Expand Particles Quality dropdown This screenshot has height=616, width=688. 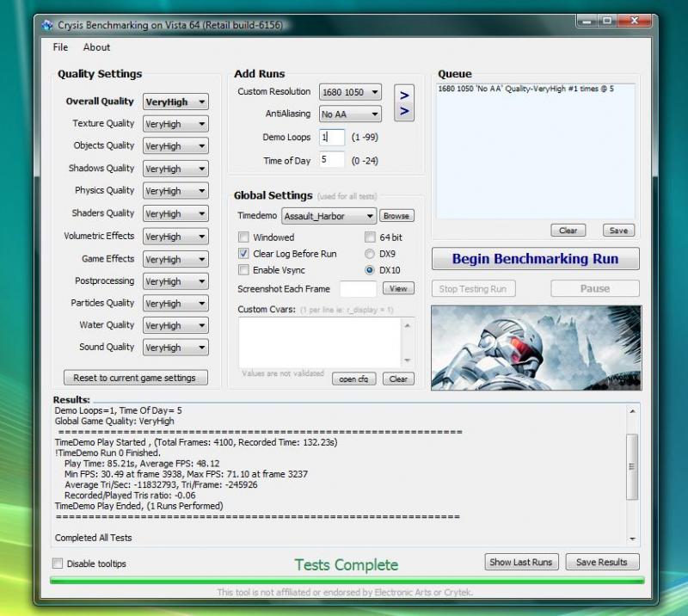click(175, 304)
